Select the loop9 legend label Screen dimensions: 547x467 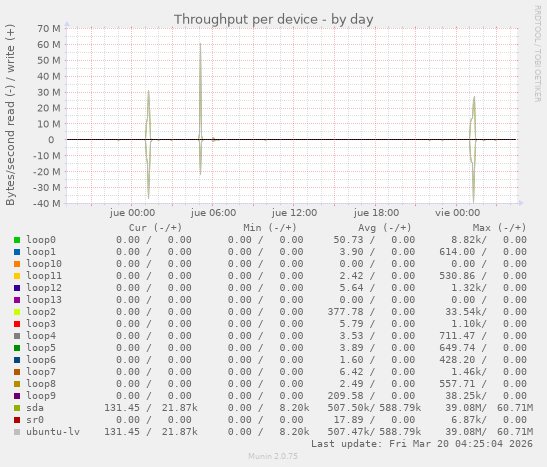tap(41, 396)
